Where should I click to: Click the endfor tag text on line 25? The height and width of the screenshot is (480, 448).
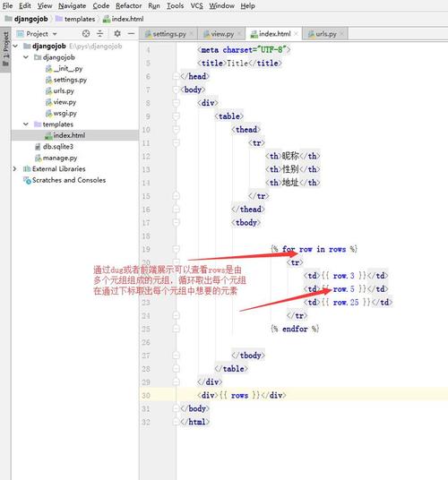click(x=295, y=329)
